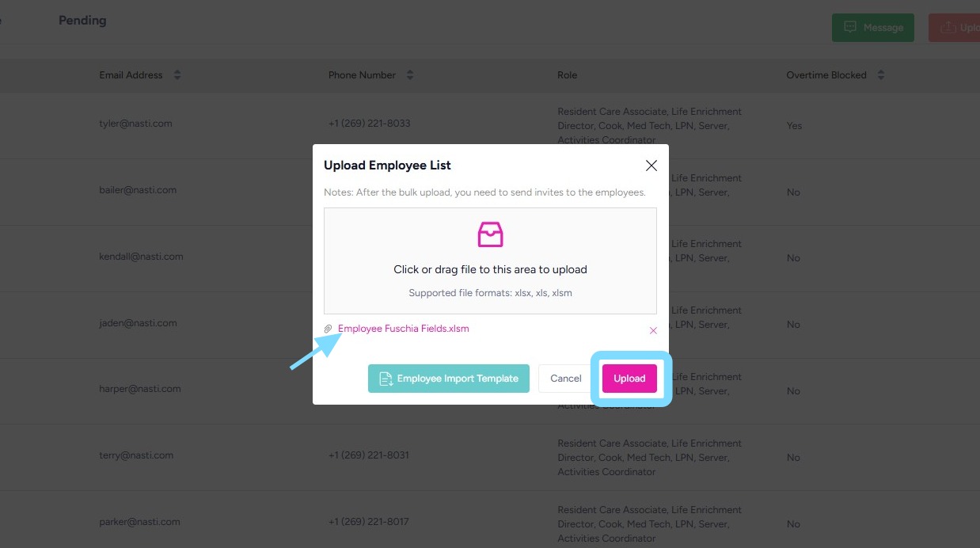
Task: Open the Employee Fuschia Fields.xlsm file link
Action: (x=403, y=329)
